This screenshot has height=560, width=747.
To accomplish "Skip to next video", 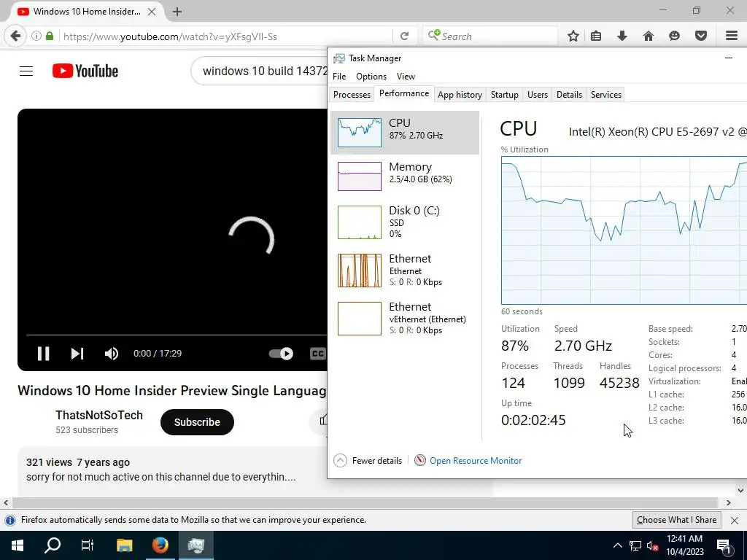I will [77, 354].
